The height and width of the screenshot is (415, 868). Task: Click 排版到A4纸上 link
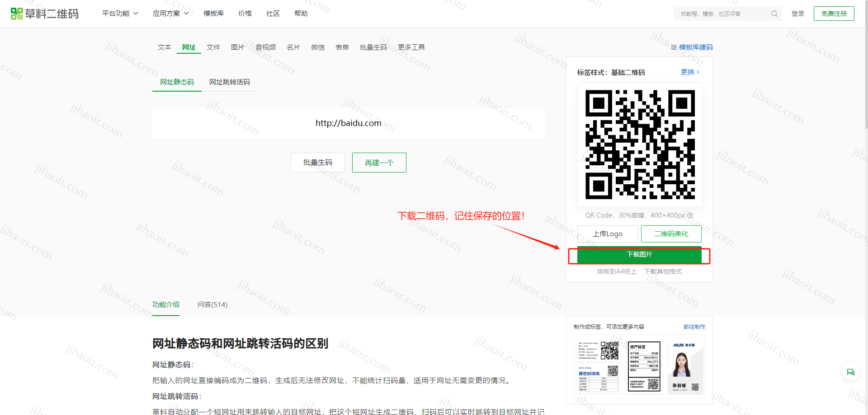pos(617,271)
